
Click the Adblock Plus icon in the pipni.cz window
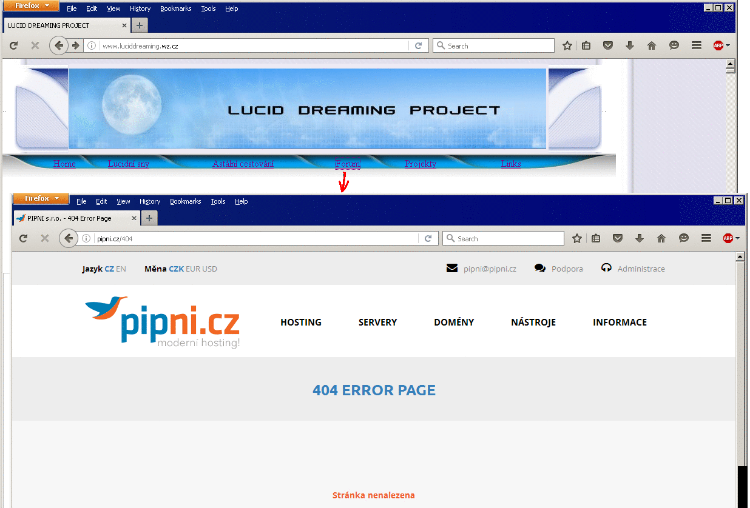730,239
